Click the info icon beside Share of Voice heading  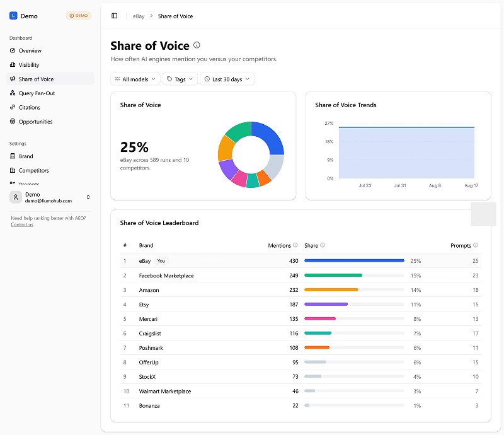tap(197, 45)
